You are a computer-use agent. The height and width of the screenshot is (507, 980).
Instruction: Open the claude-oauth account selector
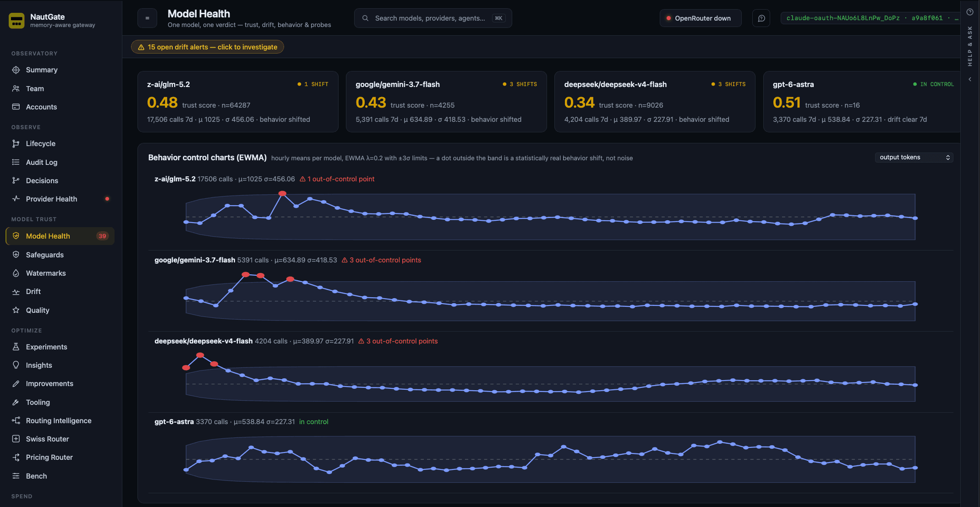(872, 18)
